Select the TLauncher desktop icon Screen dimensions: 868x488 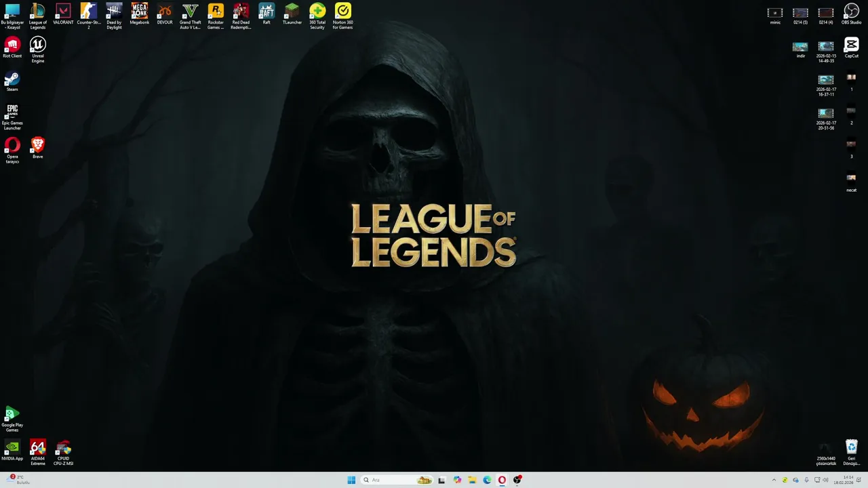(x=292, y=14)
